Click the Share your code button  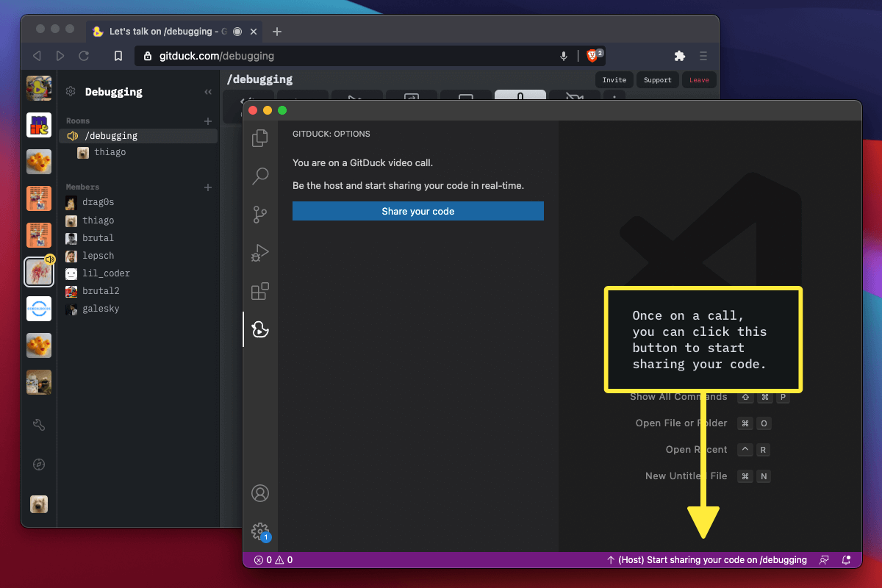tap(418, 211)
